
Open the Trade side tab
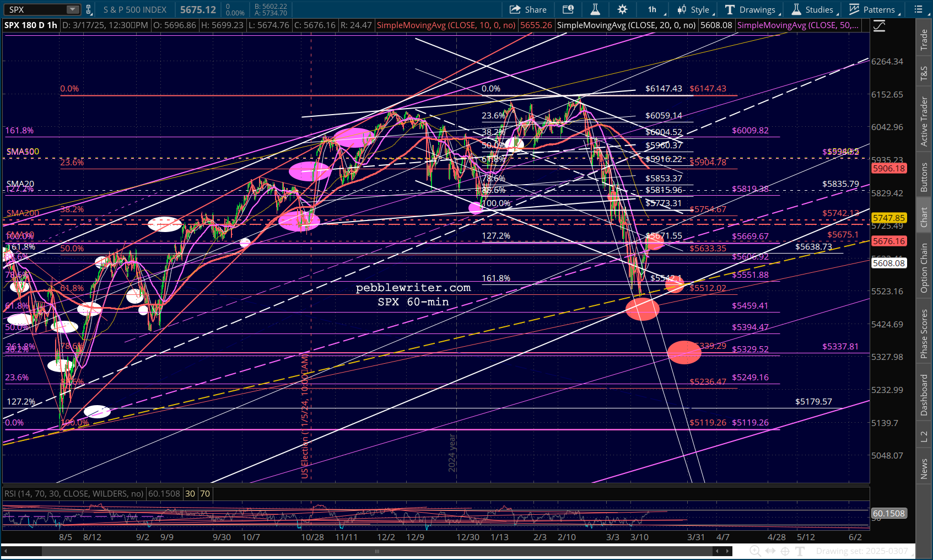(924, 40)
